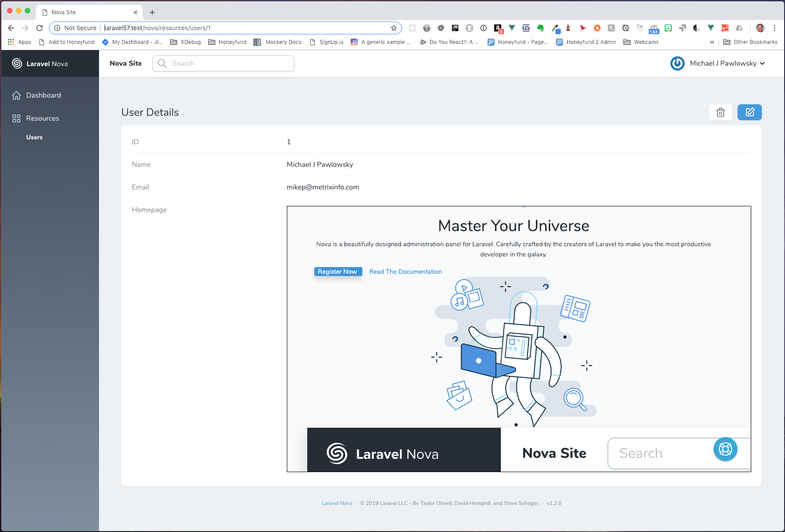The height and width of the screenshot is (532, 785).
Task: Click the Nova Site header title
Action: 126,63
